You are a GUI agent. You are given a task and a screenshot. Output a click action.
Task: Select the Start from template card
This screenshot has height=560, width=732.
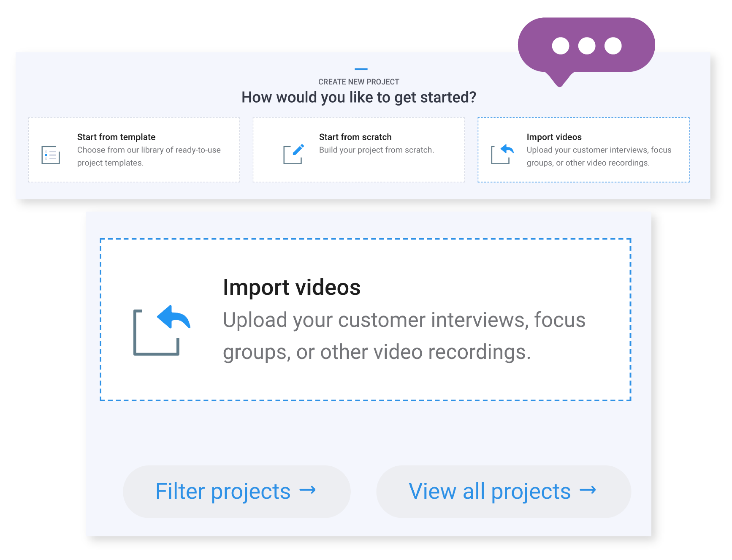(134, 150)
